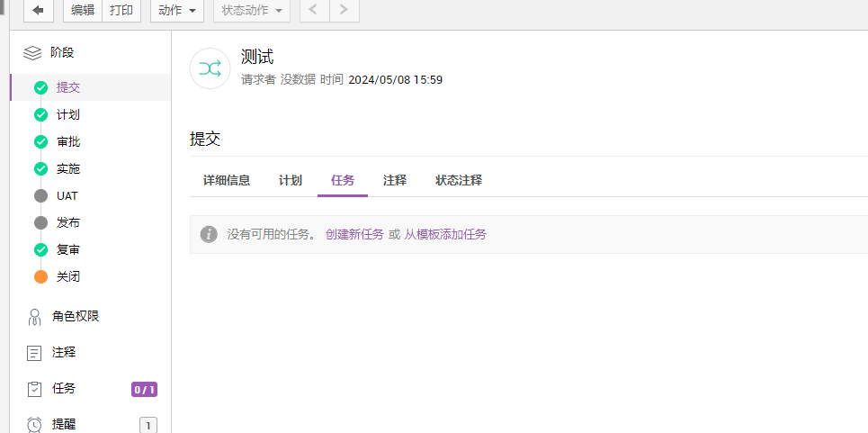Click the 注释 document icon in sidebar
868x433 pixels.
34,353
